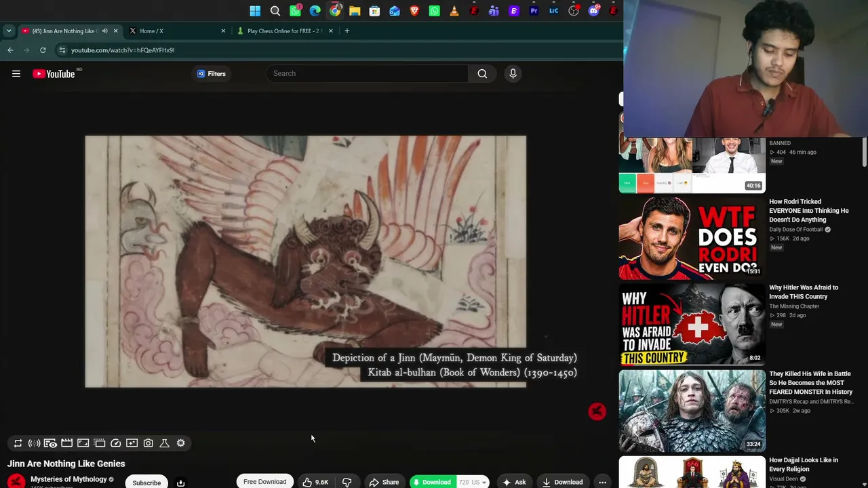This screenshot has width=868, height=488.
Task: Open the cinema mode clapperboard icon
Action: click(66, 443)
